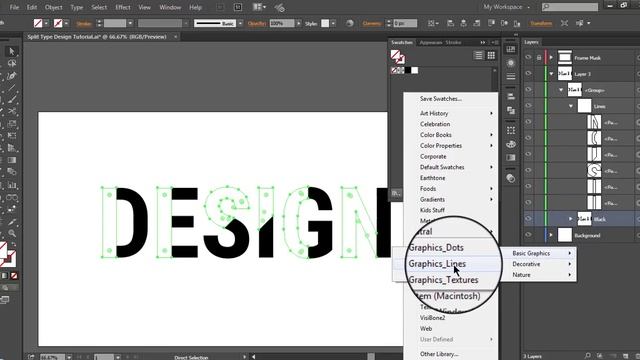Click the Locate Object icon in Layers
The width and height of the screenshot is (640, 360).
pos(587,356)
